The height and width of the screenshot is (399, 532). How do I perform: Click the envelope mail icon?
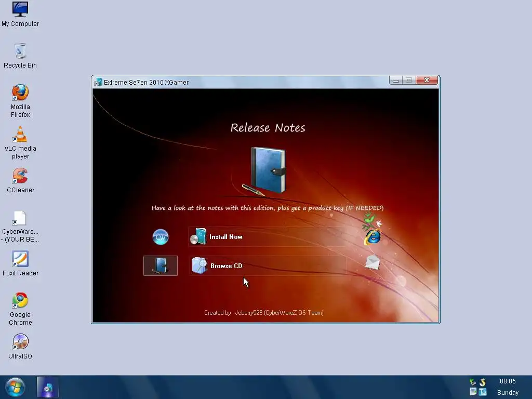click(x=372, y=262)
